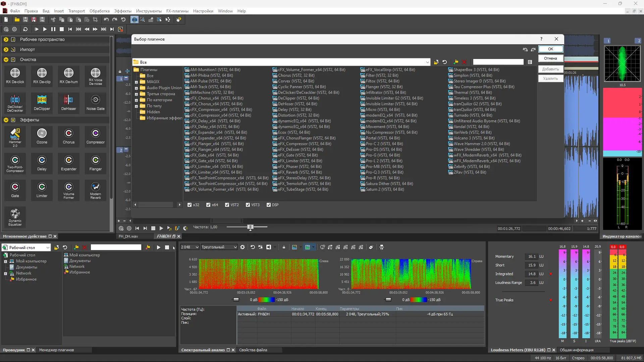Viewport: 644px width, 362px height.
Task: Select Pro-Q 3 plugin in the list
Action: pyautogui.click(x=384, y=172)
